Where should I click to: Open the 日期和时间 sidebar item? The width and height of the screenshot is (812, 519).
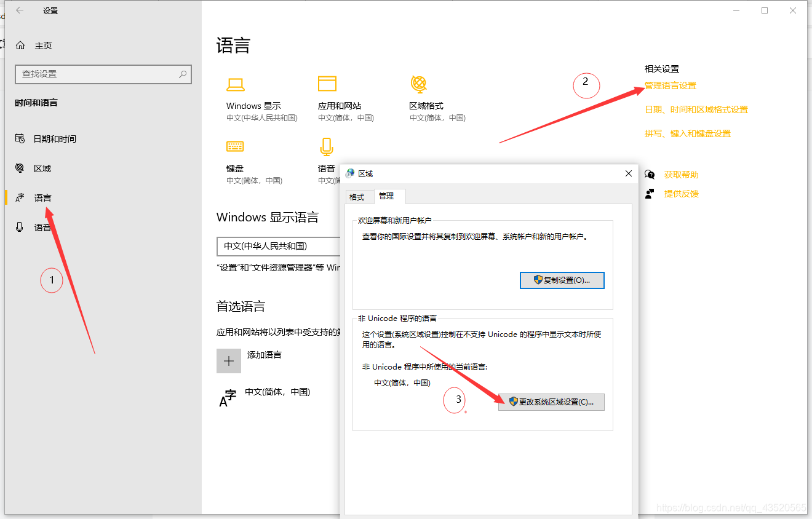tap(54, 138)
